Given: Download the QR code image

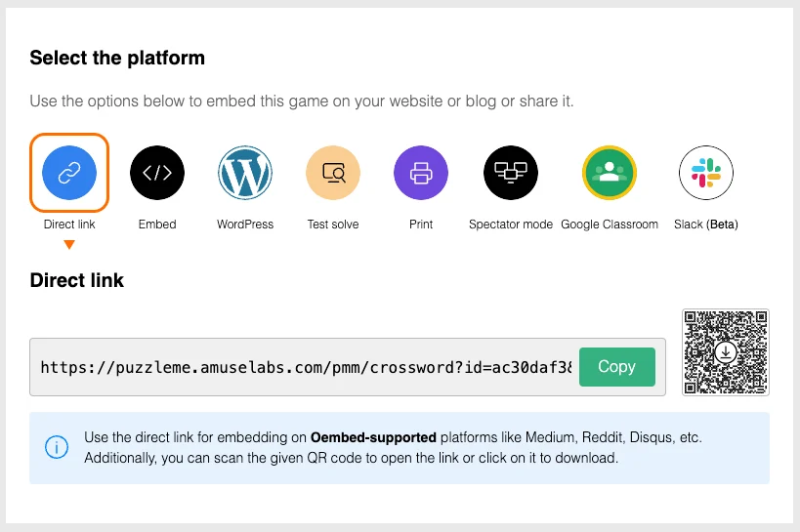Looking at the screenshot, I should point(726,352).
